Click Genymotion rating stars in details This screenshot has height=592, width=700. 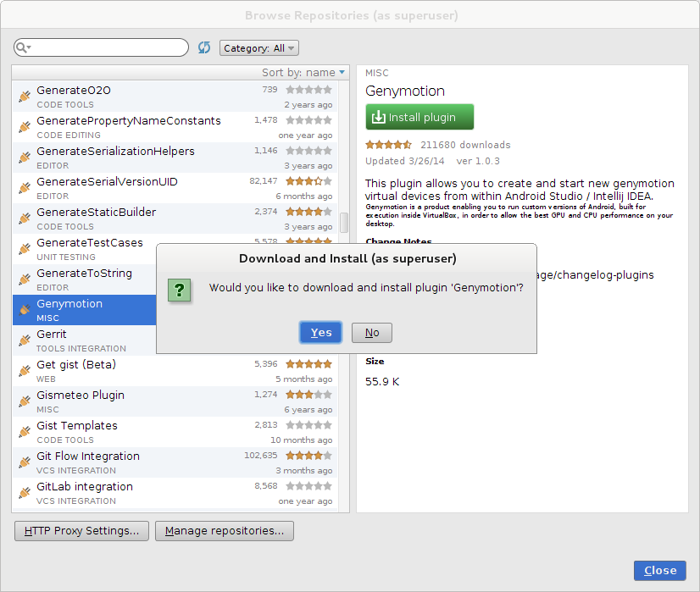click(x=388, y=145)
